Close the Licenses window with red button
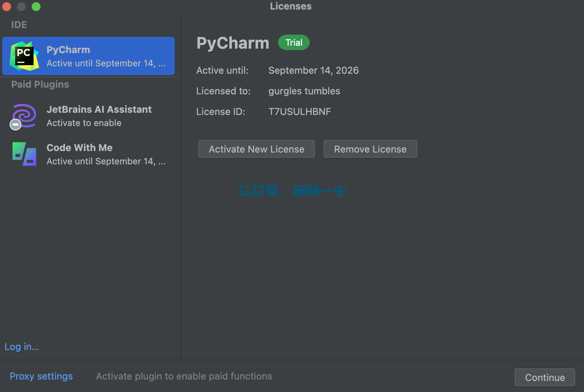Image resolution: width=584 pixels, height=392 pixels. pos(7,6)
